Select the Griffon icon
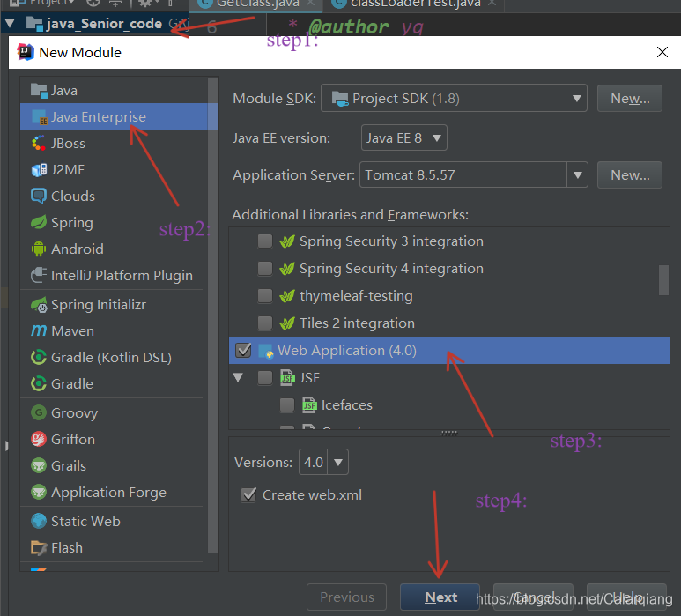The width and height of the screenshot is (681, 616). pyautogui.click(x=39, y=439)
